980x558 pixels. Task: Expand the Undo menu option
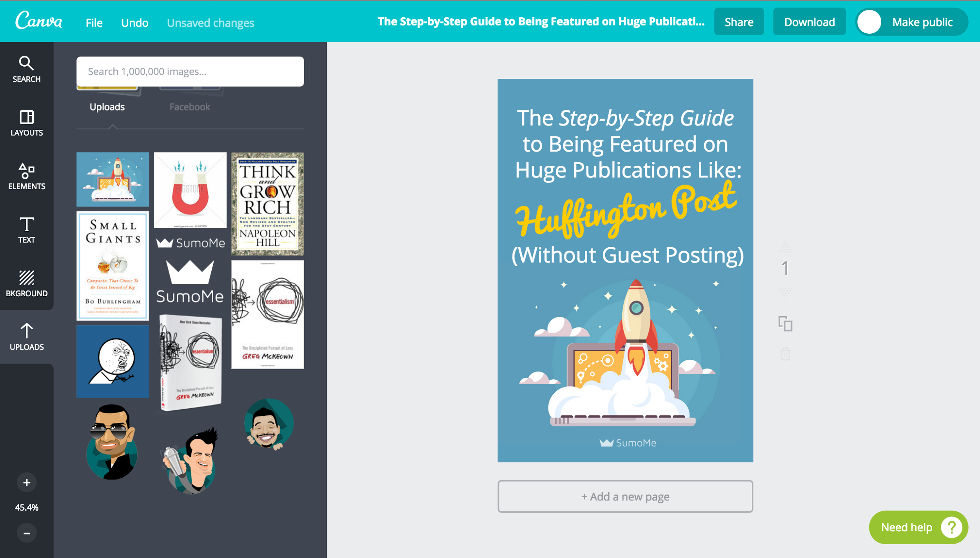point(133,22)
